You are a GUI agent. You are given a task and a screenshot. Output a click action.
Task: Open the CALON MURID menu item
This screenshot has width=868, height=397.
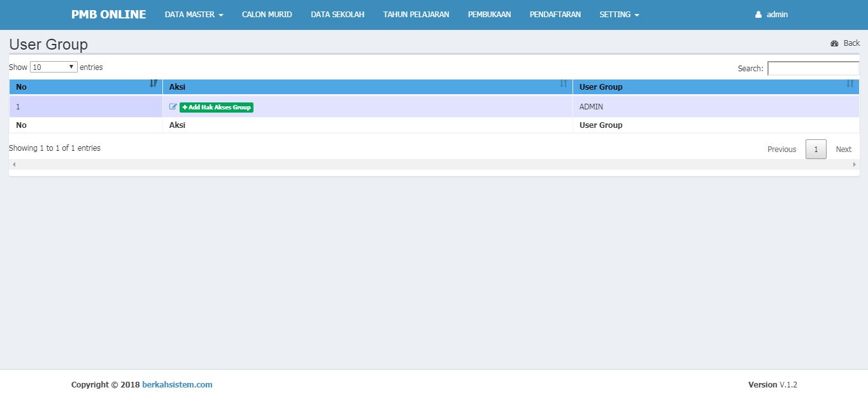(x=267, y=15)
